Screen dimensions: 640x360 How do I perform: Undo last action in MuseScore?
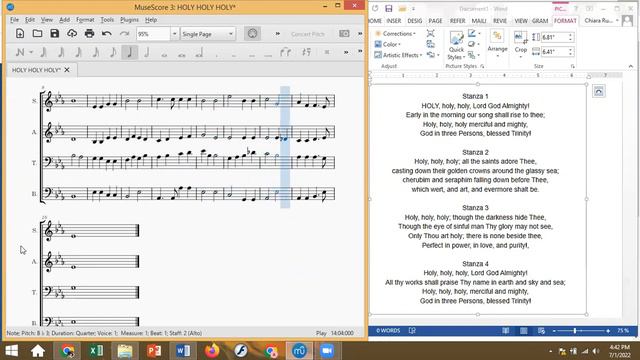click(x=107, y=34)
